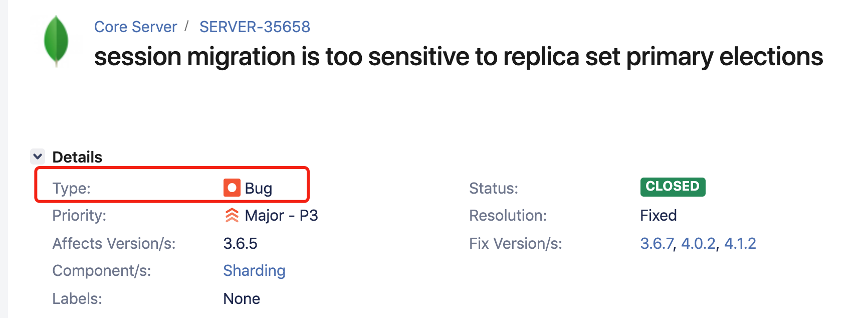This screenshot has width=868, height=318.
Task: Click the green CLOSED status badge
Action: (673, 187)
